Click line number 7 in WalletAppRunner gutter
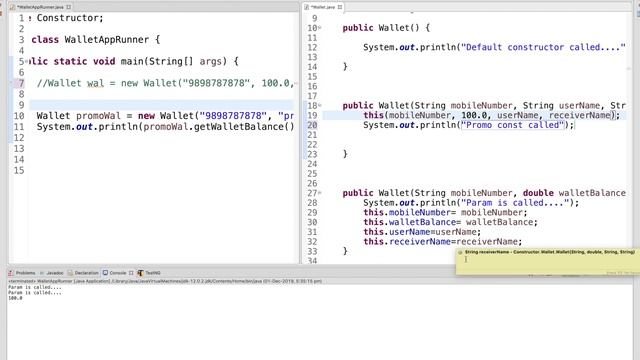The height and width of the screenshot is (360, 640). (21, 83)
